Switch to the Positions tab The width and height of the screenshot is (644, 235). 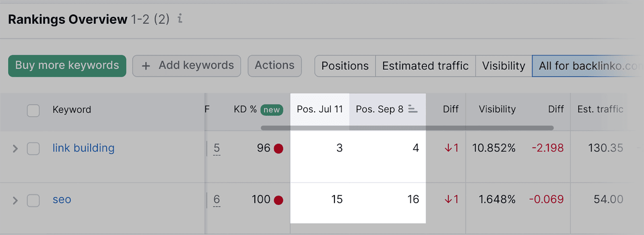point(345,66)
